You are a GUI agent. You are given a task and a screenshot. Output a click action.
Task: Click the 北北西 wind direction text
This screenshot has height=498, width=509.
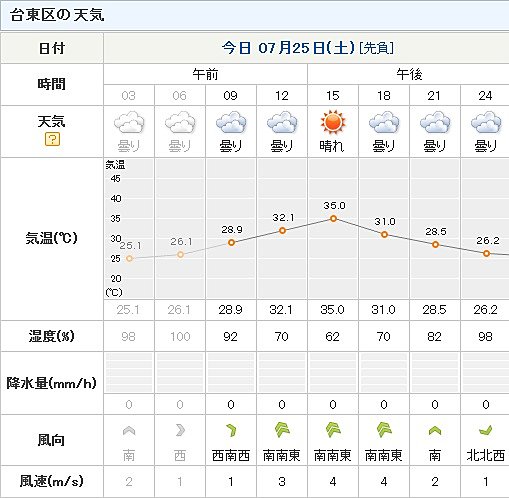pyautogui.click(x=486, y=455)
